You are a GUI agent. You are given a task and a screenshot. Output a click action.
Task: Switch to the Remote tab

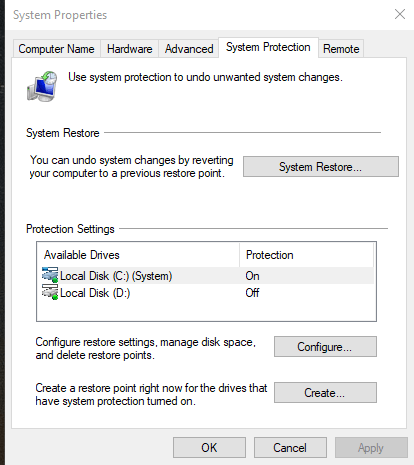coord(341,49)
